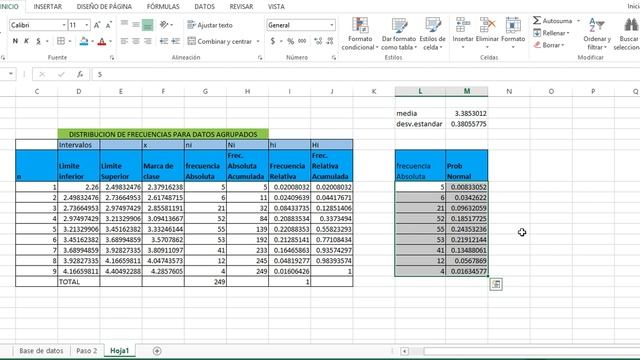Toggle underline formatting (S)

tap(38, 41)
